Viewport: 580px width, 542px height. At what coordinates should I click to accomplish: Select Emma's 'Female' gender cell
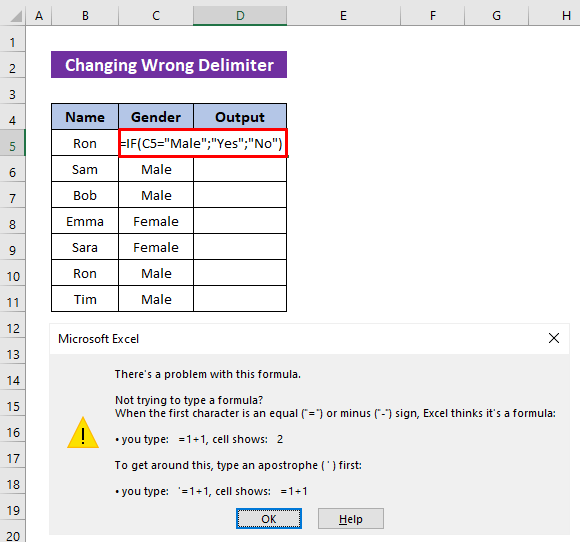(x=156, y=221)
